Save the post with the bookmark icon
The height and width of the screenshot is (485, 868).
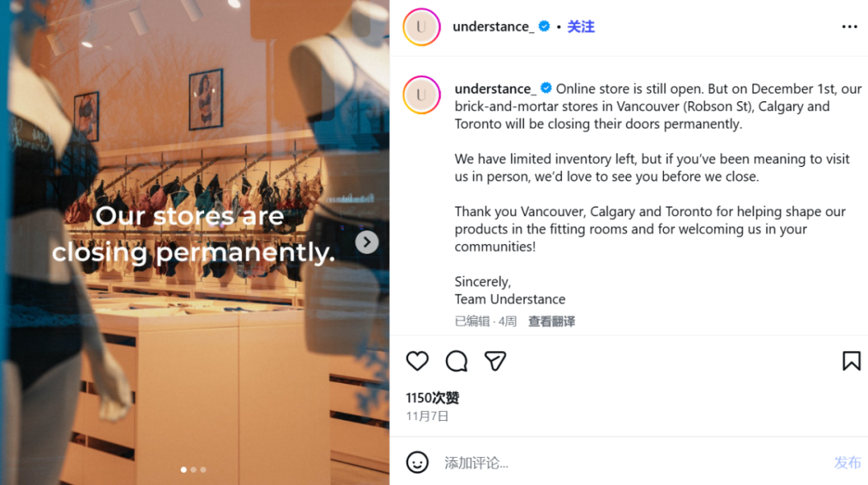pos(851,361)
